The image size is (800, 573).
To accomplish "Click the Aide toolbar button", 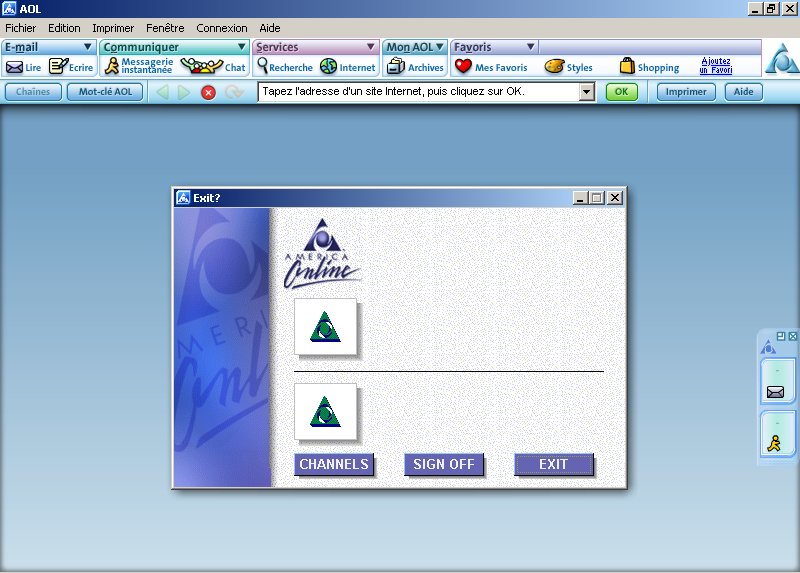I will 744,92.
